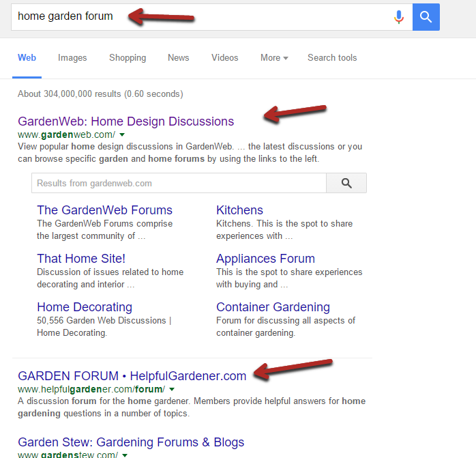The height and width of the screenshot is (458, 476).
Task: Expand the More search category menu
Action: click(x=274, y=58)
